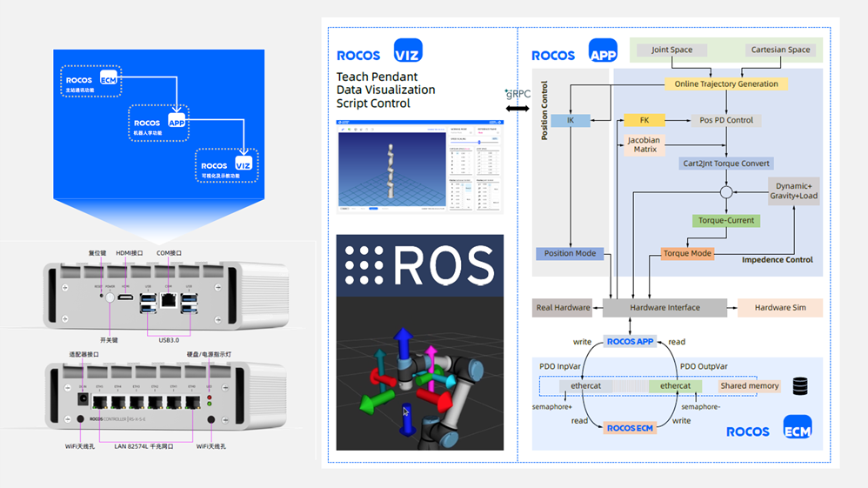The width and height of the screenshot is (868, 488).
Task: Select the Torque-Current block
Action: 725,220
